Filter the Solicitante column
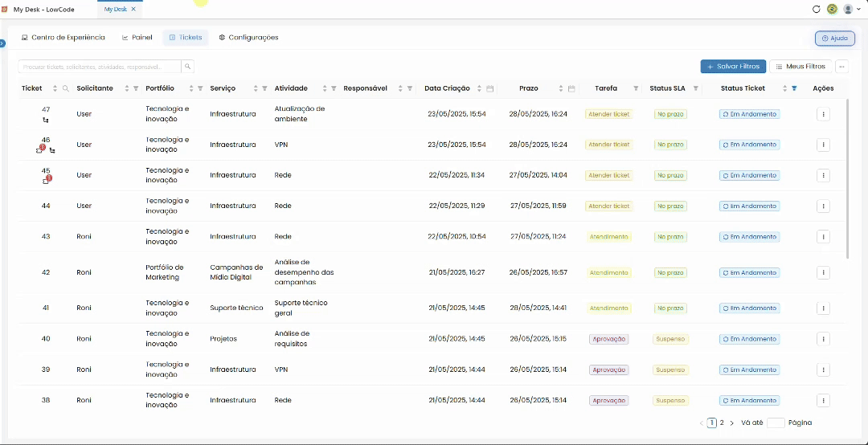 (x=136, y=88)
